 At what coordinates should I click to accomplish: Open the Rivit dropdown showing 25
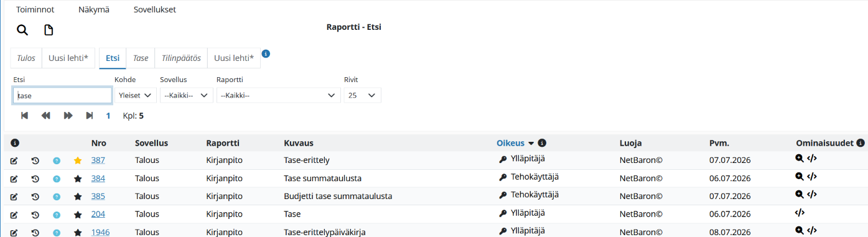[x=362, y=95]
